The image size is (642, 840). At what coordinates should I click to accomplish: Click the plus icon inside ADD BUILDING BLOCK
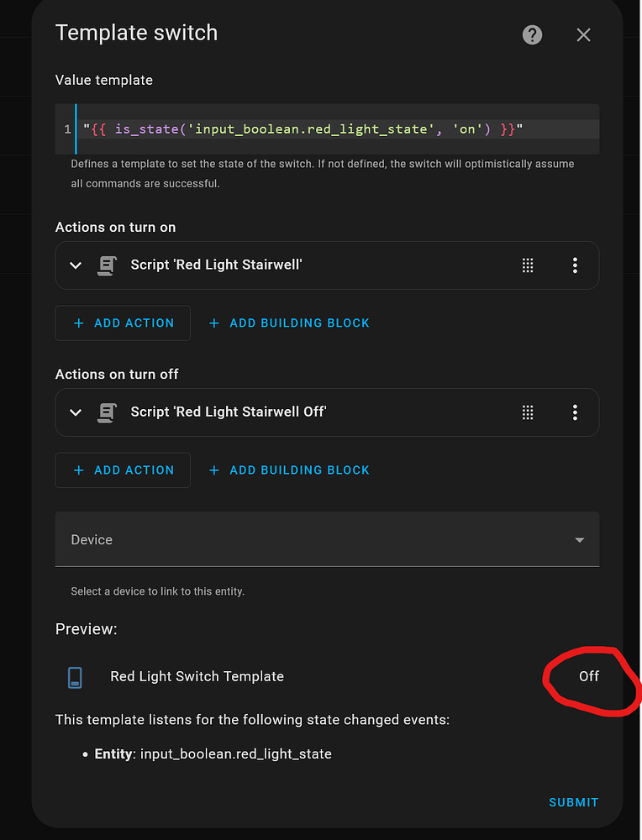click(x=213, y=323)
